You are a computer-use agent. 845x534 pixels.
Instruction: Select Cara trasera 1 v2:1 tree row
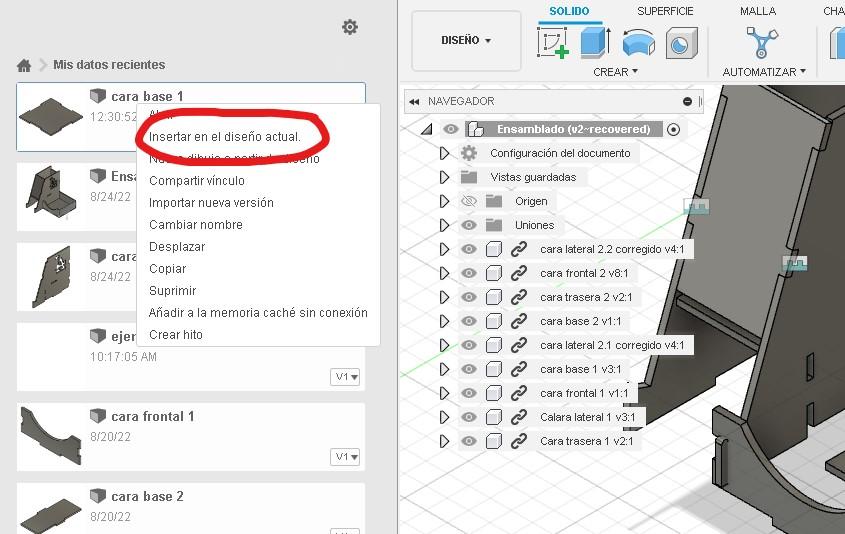586,441
